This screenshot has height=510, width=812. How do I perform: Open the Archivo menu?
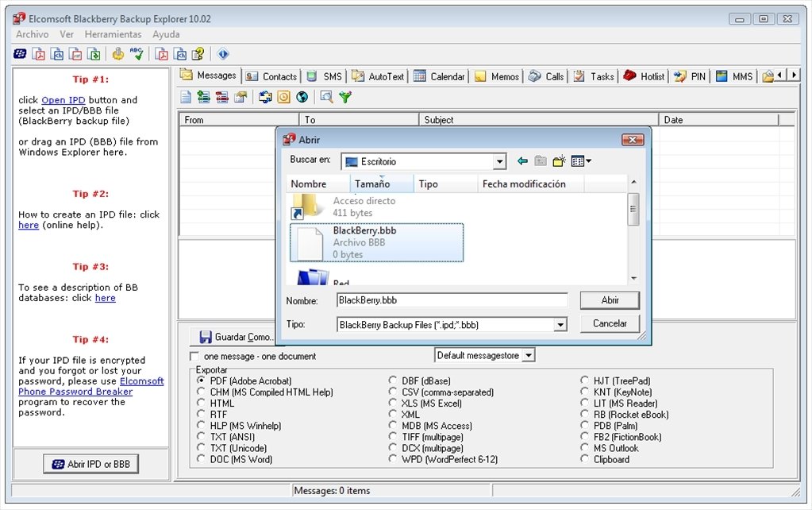point(32,34)
